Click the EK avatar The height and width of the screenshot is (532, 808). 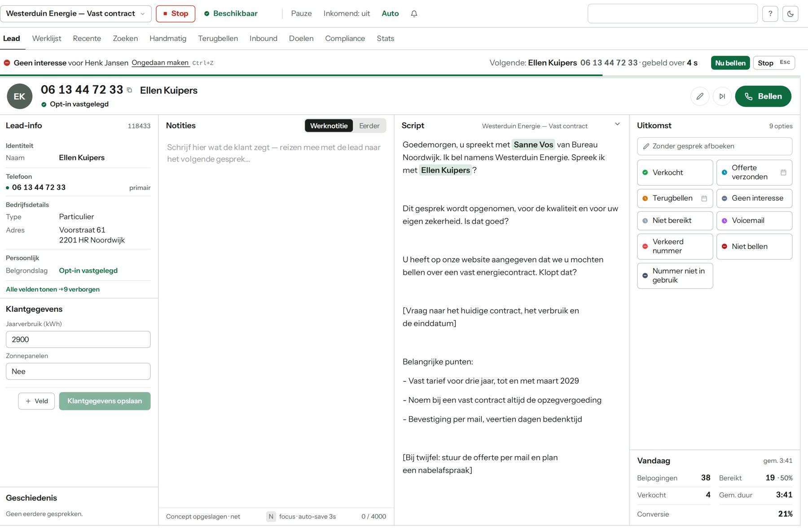point(19,96)
